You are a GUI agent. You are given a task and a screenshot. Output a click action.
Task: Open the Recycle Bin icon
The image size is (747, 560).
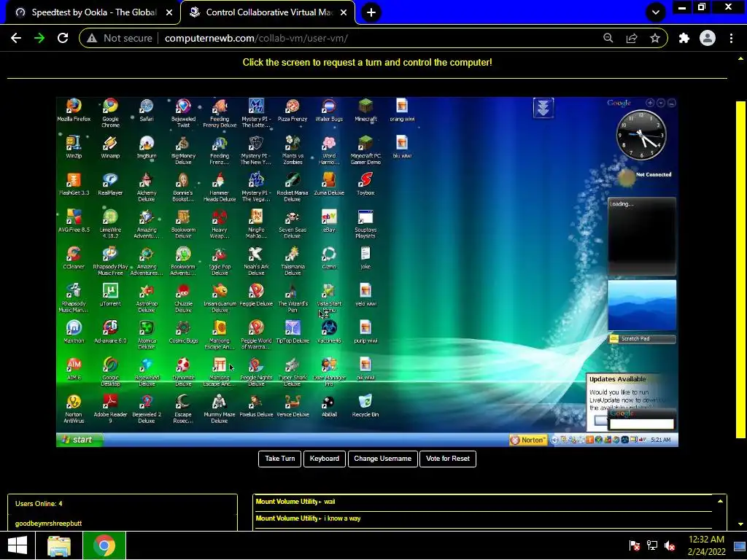point(365,406)
